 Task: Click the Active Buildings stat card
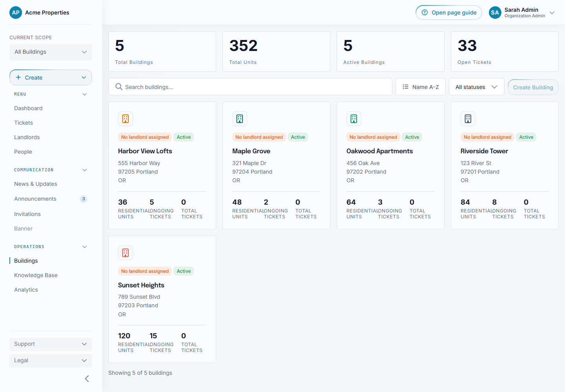pos(390,52)
